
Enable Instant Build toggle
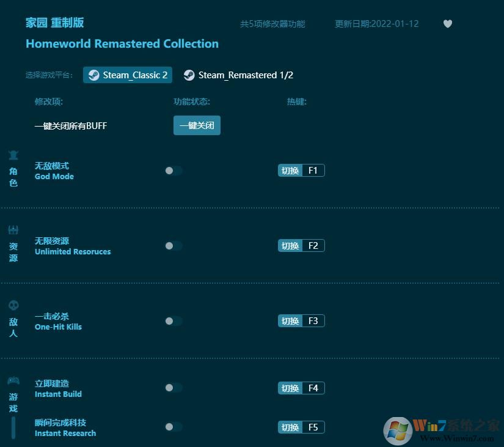[x=173, y=388]
